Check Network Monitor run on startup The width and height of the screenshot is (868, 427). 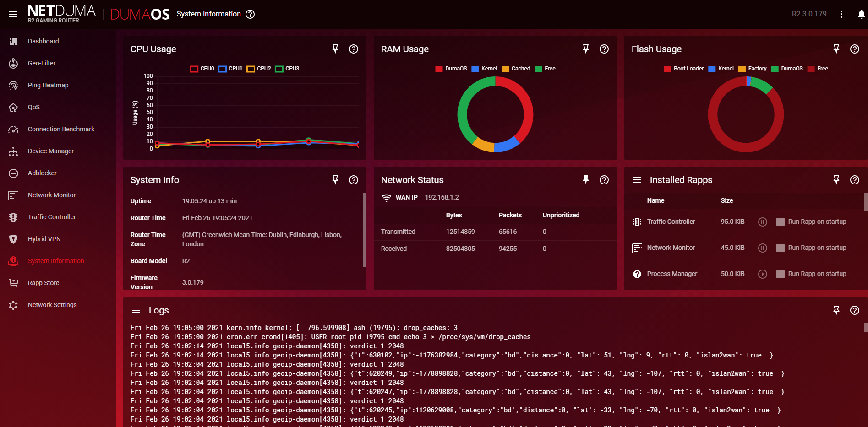pyautogui.click(x=781, y=248)
